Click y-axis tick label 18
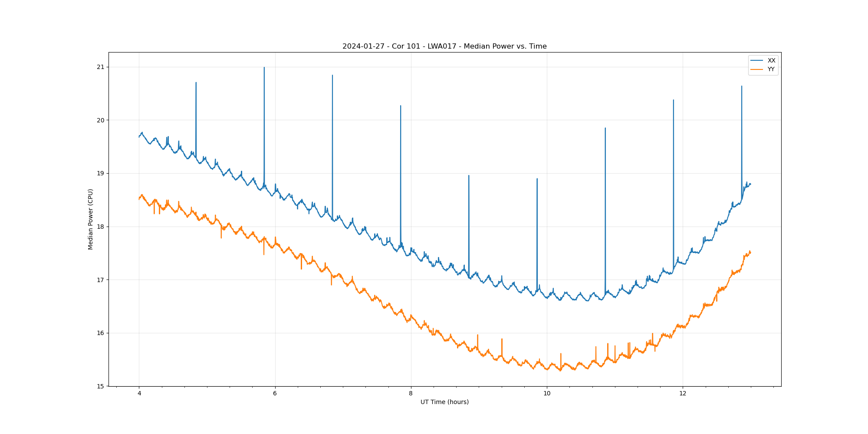The height and width of the screenshot is (434, 868). [x=101, y=227]
